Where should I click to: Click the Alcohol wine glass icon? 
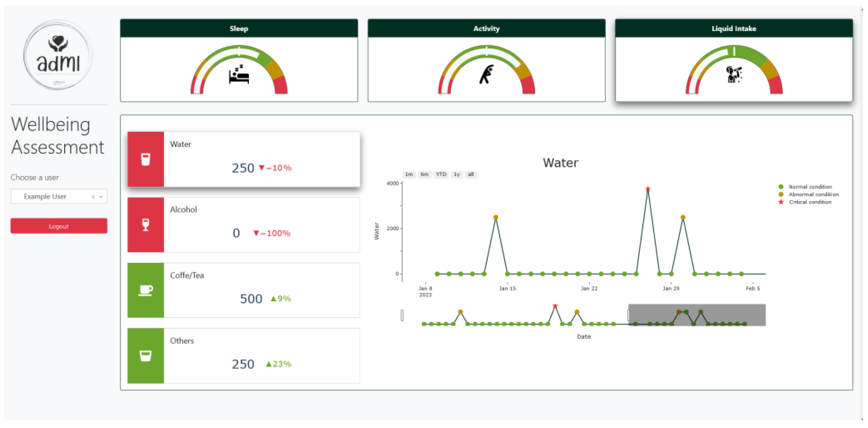tap(145, 225)
